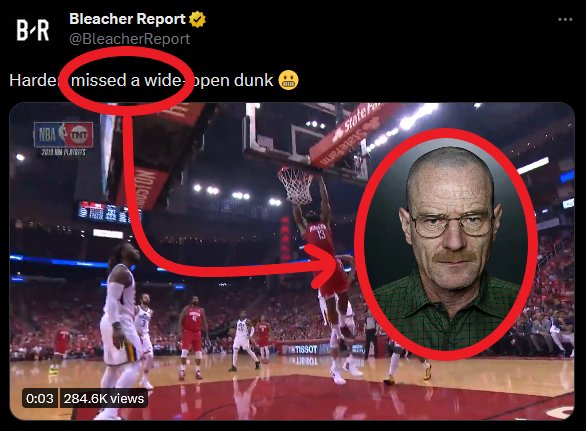Click the red-circled 'missed a wide' text
The width and height of the screenshot is (586, 431).
point(126,80)
